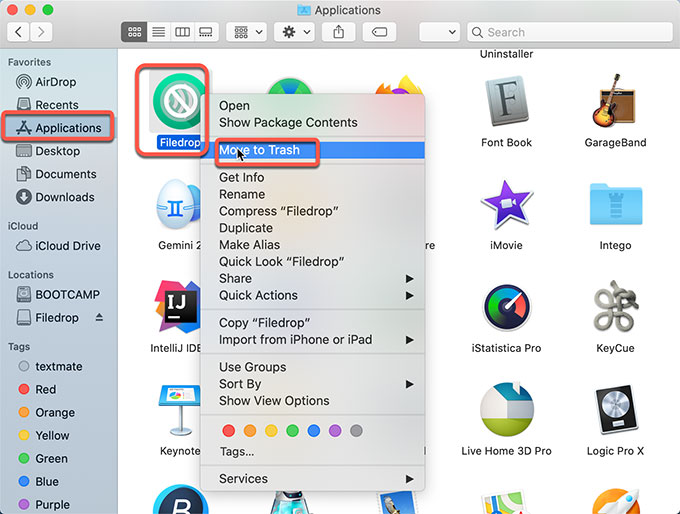Apply the red tag color dot

click(x=229, y=431)
